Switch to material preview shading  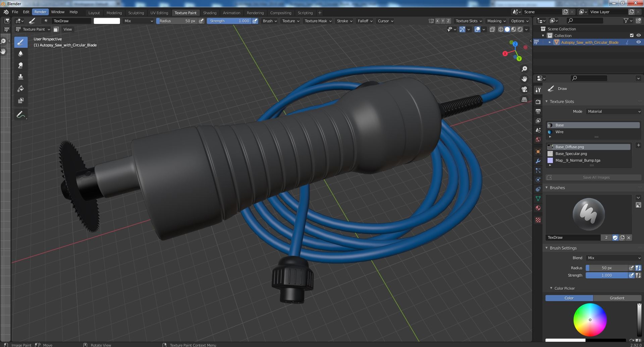(x=514, y=29)
